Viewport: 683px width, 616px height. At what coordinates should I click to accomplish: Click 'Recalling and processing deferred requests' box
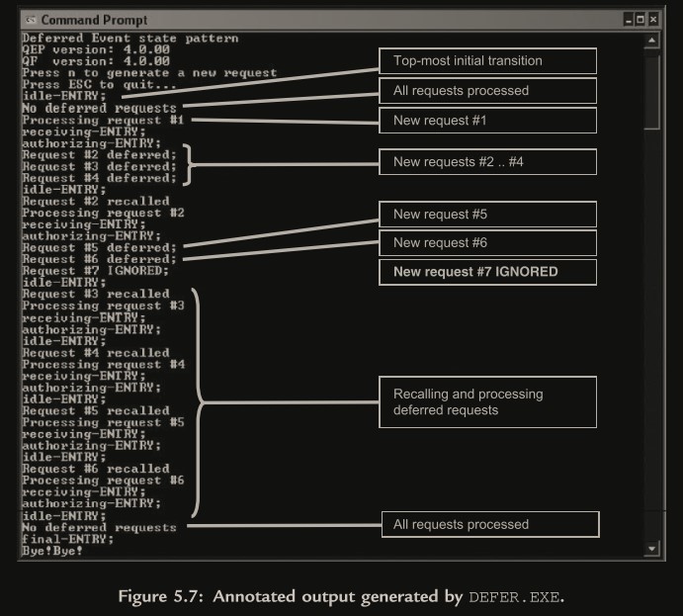click(x=487, y=401)
